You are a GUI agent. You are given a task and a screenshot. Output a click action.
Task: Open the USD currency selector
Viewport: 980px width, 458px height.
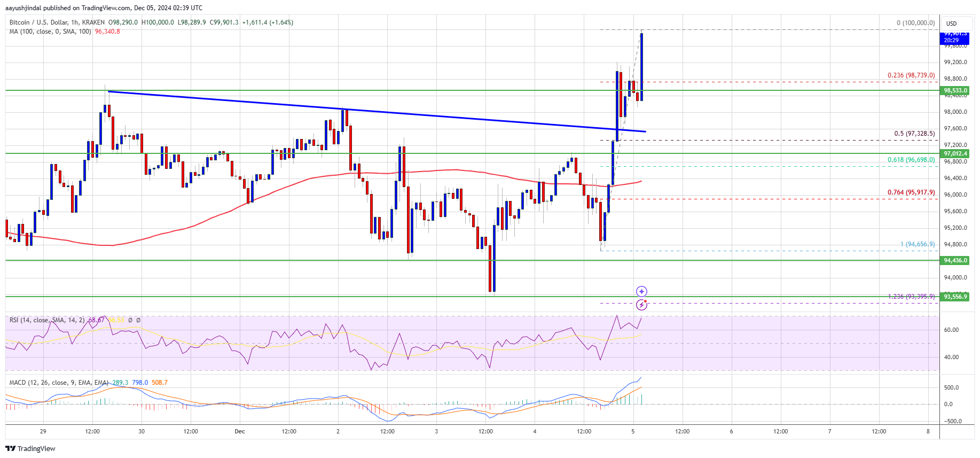coord(951,24)
